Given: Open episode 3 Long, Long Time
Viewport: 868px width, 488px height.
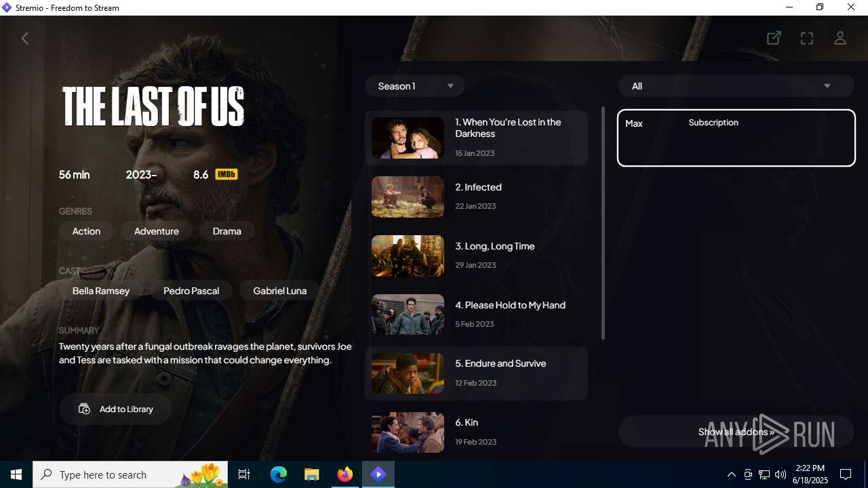Looking at the screenshot, I should click(476, 256).
